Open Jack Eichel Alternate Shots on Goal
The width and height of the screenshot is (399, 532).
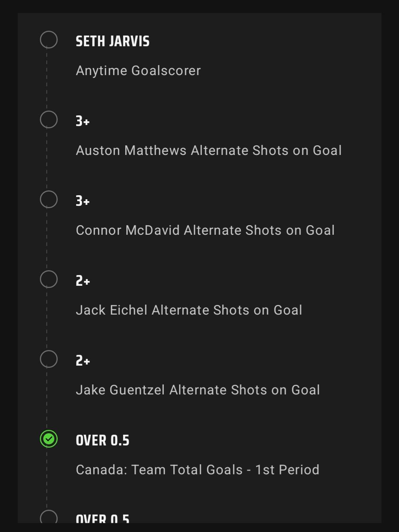[189, 310]
